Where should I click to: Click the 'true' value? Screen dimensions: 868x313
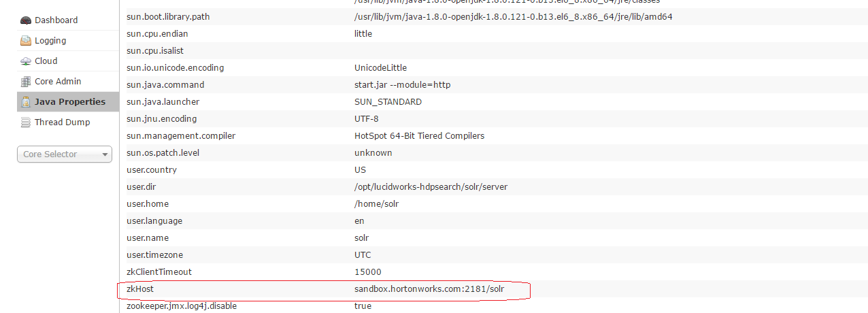(x=363, y=306)
